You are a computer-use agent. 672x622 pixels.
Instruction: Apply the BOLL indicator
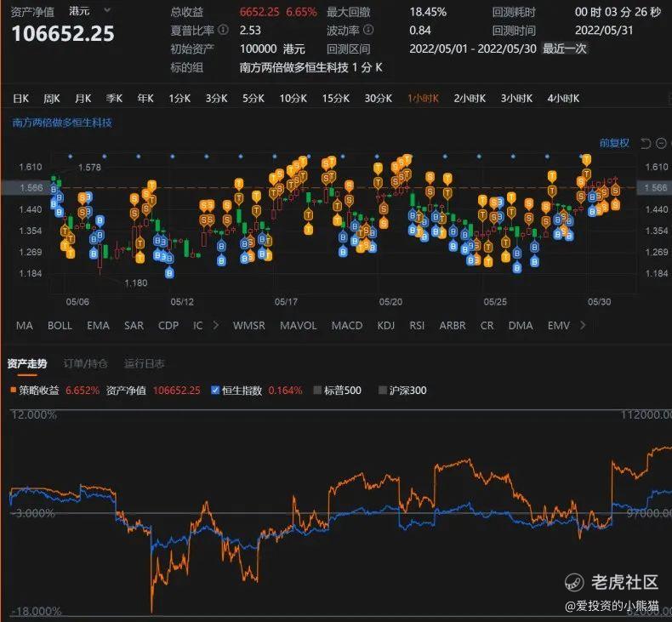[60, 326]
